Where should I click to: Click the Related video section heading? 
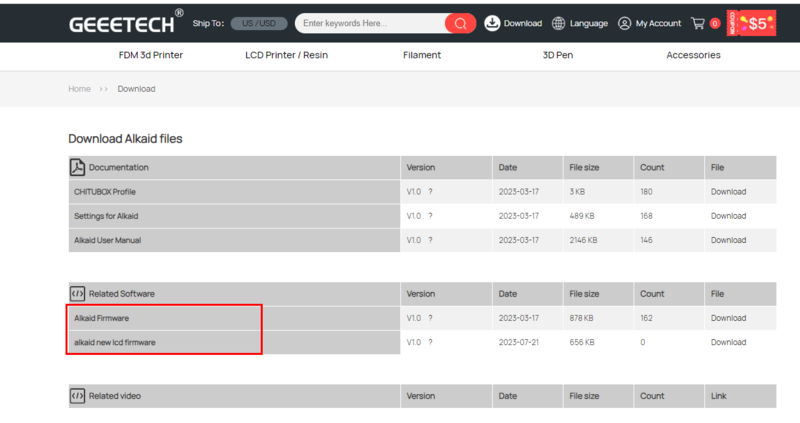(115, 395)
